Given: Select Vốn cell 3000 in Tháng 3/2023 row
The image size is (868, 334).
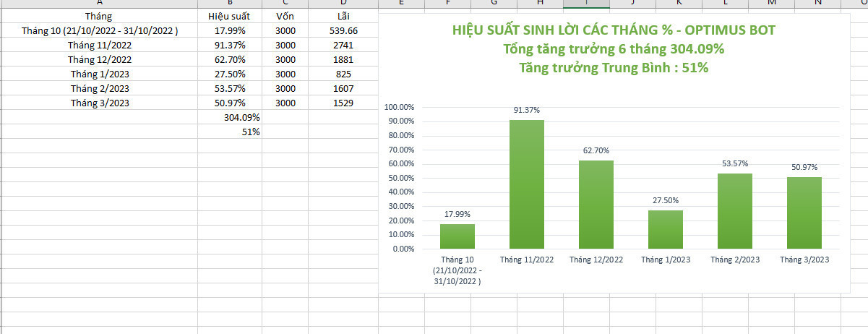Looking at the screenshot, I should 285,103.
